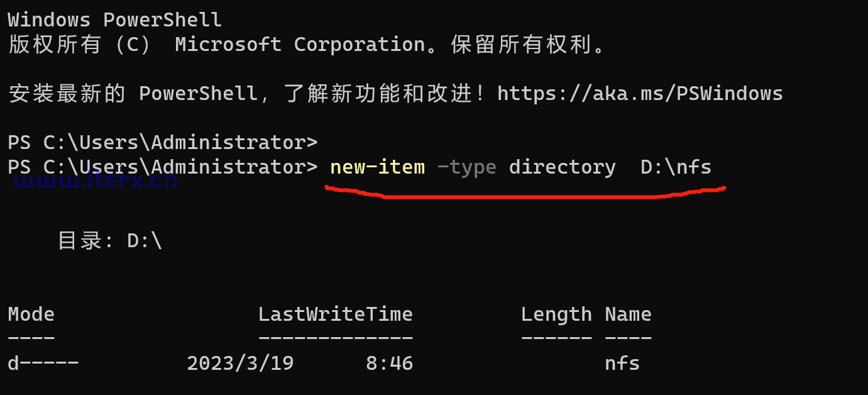This screenshot has width=868, height=395.
Task: Click the 8:46 time value
Action: point(389,363)
